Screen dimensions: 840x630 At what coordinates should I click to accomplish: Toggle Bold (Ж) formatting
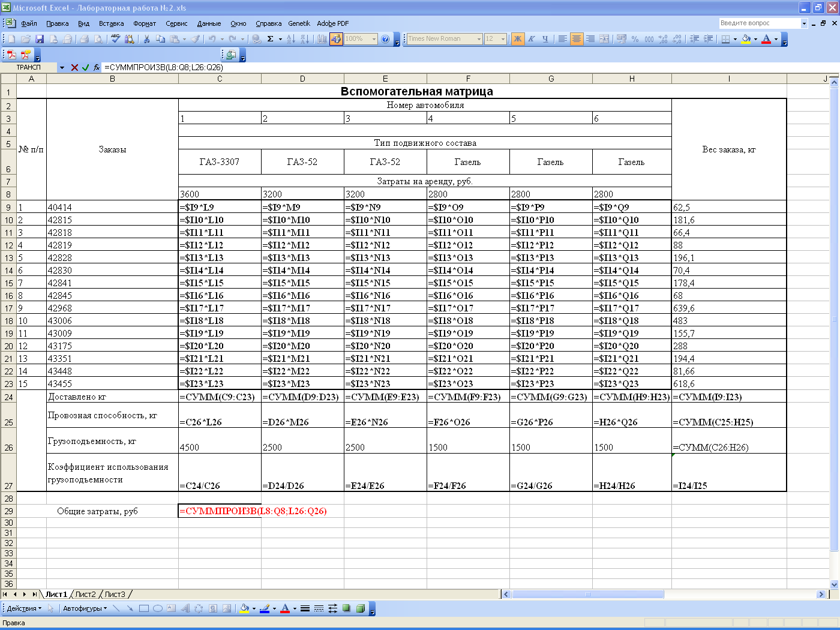click(x=517, y=39)
